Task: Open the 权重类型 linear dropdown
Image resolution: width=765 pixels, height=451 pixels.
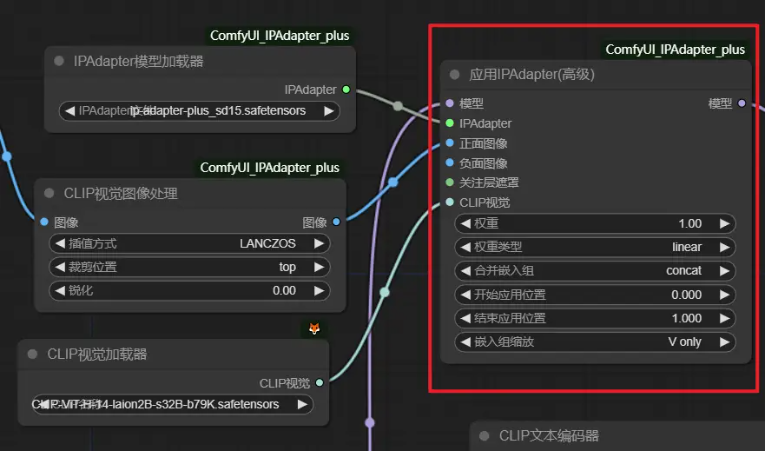Action: 595,247
